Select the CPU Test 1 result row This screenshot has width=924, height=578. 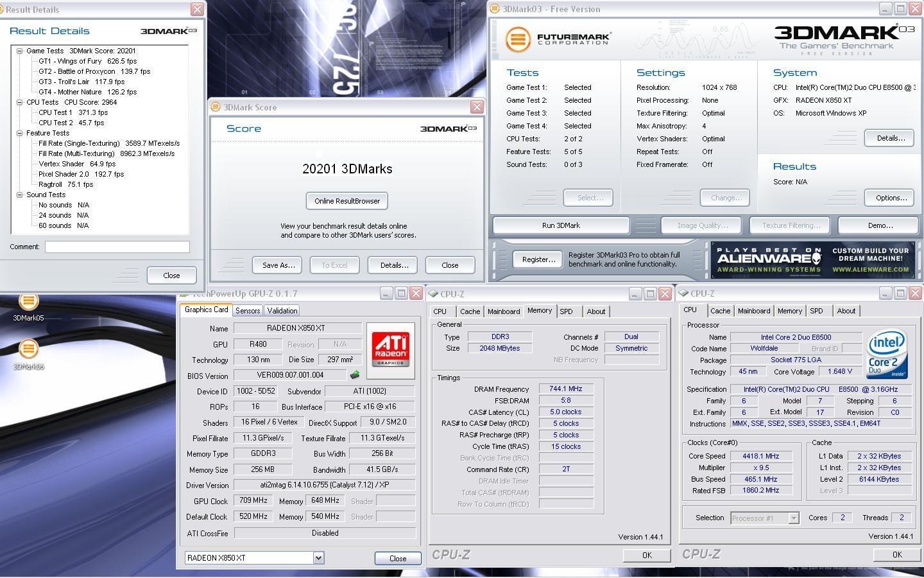click(73, 112)
